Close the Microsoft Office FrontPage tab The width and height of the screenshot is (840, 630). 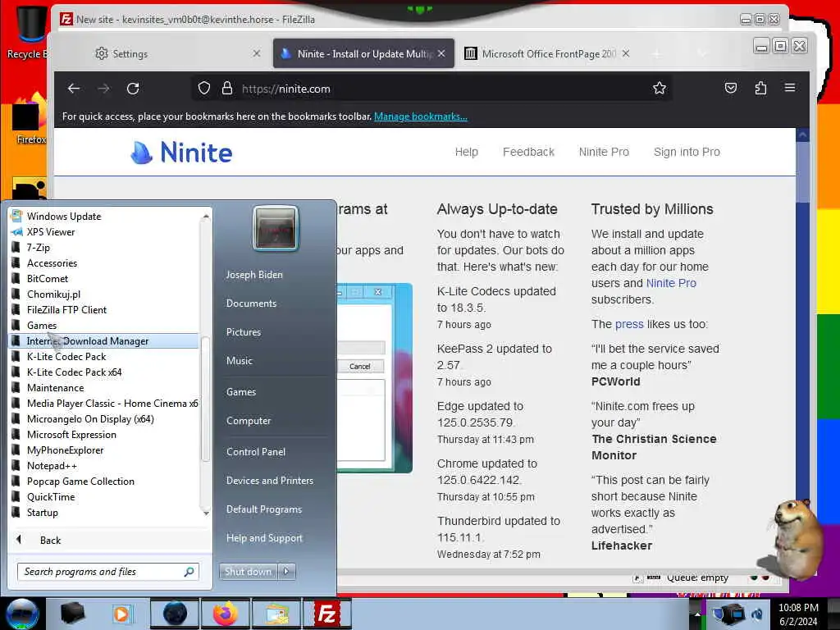(626, 53)
